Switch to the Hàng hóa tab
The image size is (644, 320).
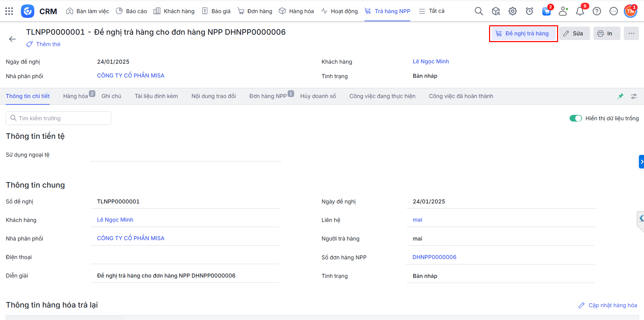click(75, 96)
